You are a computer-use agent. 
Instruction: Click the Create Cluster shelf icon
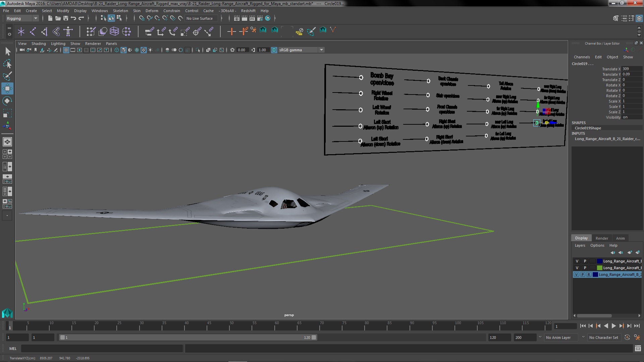[x=126, y=32]
